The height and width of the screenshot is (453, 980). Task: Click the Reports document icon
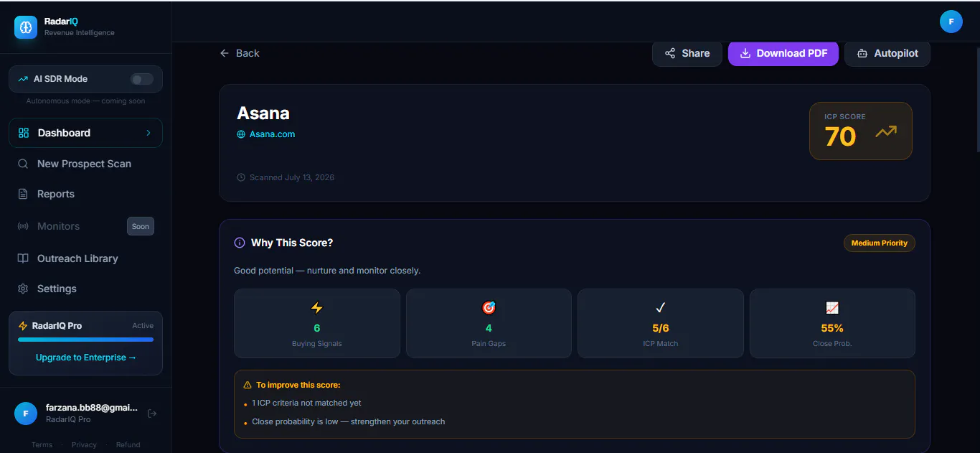tap(23, 194)
